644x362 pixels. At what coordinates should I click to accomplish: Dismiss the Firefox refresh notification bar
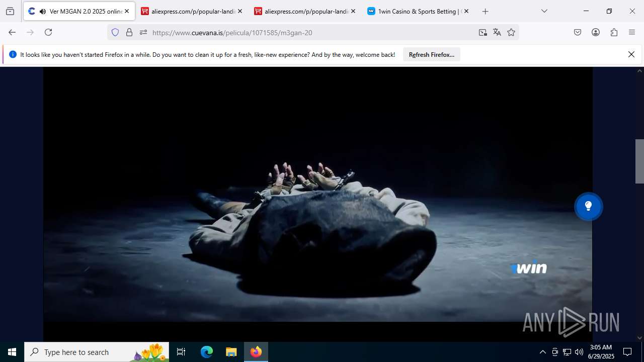631,54
